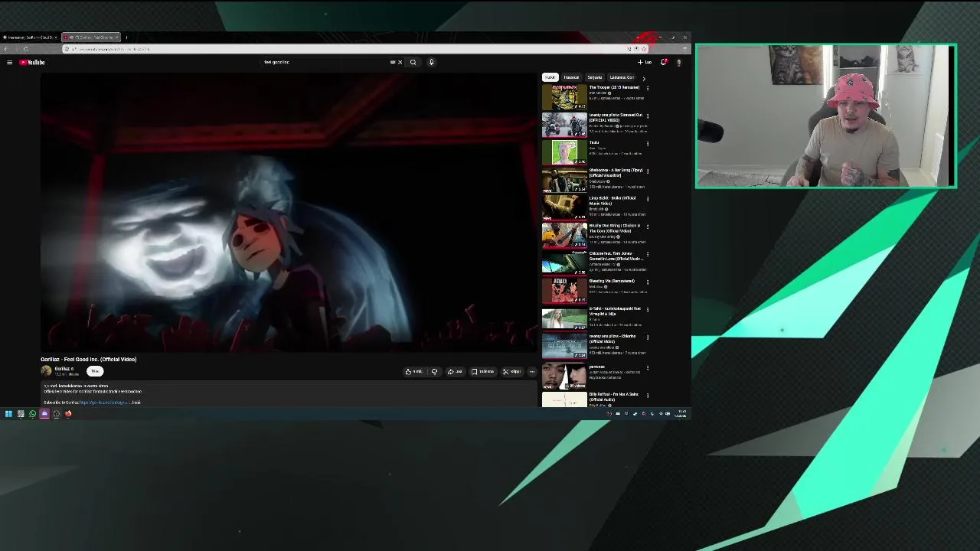Click the subscribe button beside Gorillaz
Viewport: 980px width, 551px height.
[x=95, y=371]
